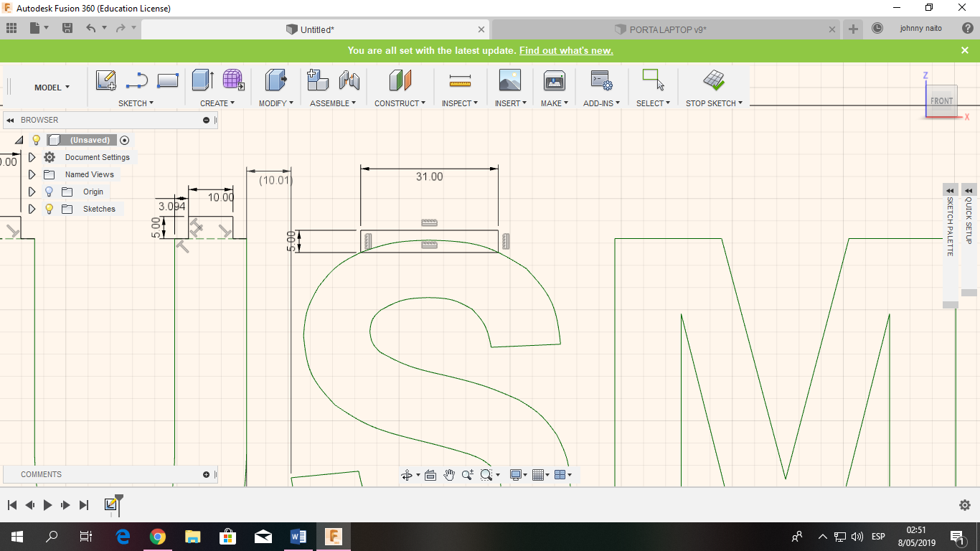The width and height of the screenshot is (980, 551).
Task: Click the timeline go to beginning button
Action: [12, 505]
